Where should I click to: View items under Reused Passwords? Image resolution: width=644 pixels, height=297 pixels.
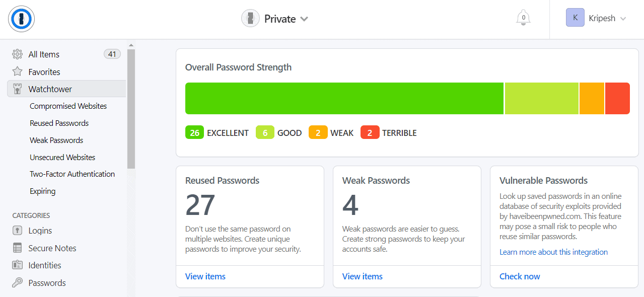pos(205,276)
